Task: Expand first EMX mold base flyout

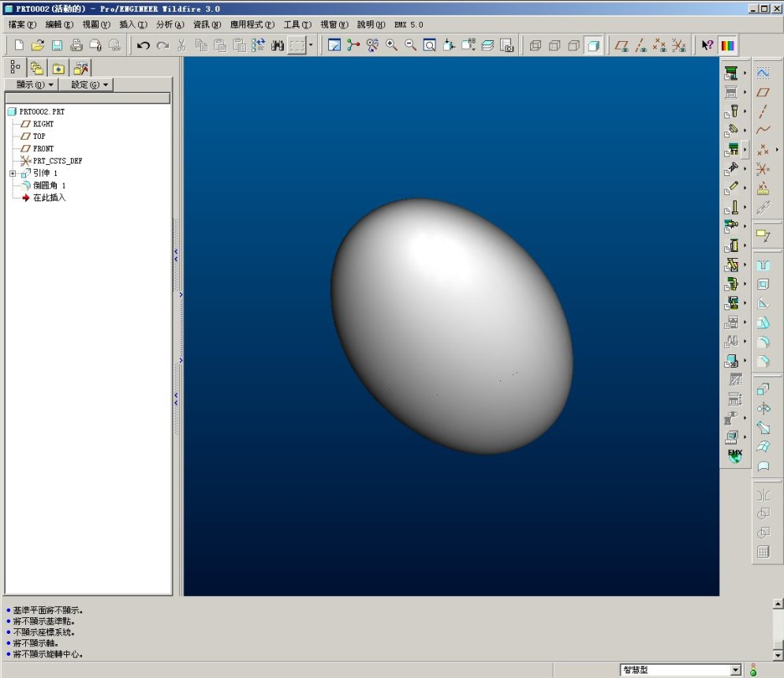Action: tap(745, 73)
